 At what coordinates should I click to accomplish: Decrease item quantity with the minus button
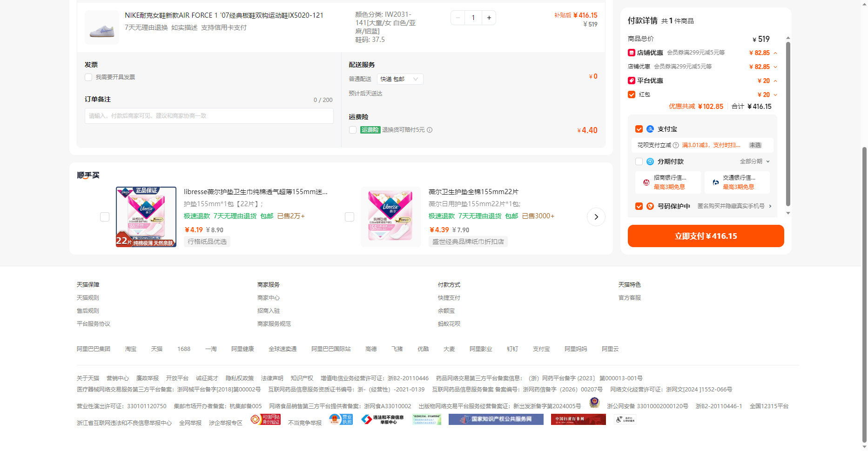[x=458, y=18]
